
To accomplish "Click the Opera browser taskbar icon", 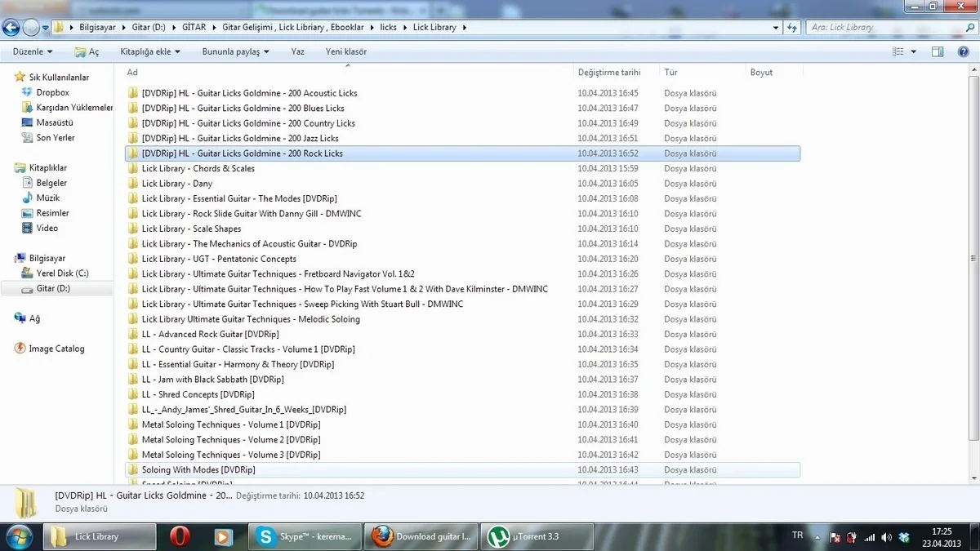I will tap(179, 536).
